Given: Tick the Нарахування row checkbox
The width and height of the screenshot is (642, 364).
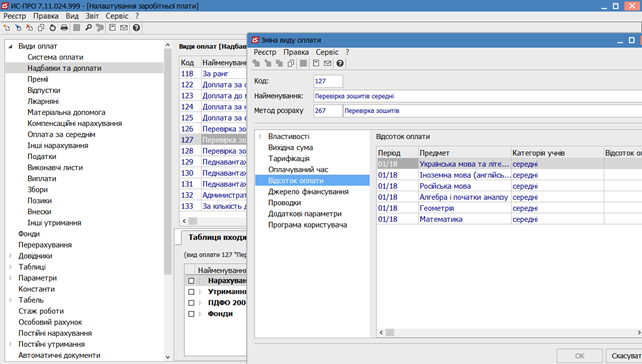Looking at the screenshot, I should tap(191, 281).
